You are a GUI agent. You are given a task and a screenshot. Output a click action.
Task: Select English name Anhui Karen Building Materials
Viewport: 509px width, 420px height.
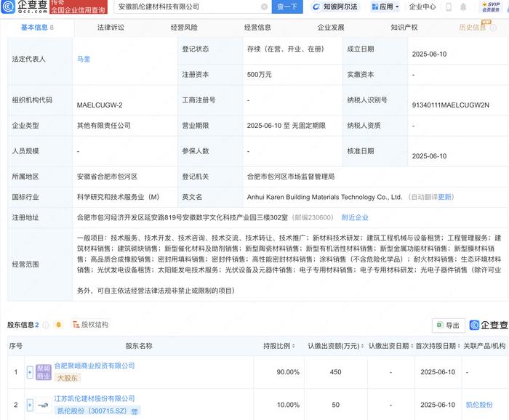(x=324, y=197)
